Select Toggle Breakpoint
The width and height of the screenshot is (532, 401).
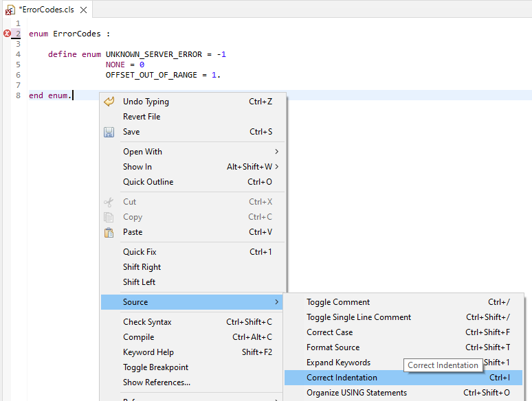(193, 367)
